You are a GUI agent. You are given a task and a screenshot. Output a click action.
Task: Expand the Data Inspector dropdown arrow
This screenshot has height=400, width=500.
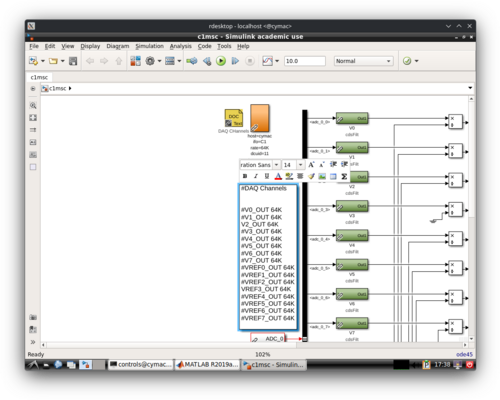click(x=277, y=61)
